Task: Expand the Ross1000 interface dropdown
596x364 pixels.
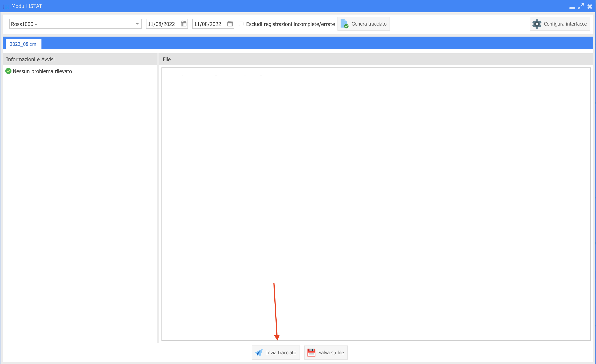Action: point(137,24)
